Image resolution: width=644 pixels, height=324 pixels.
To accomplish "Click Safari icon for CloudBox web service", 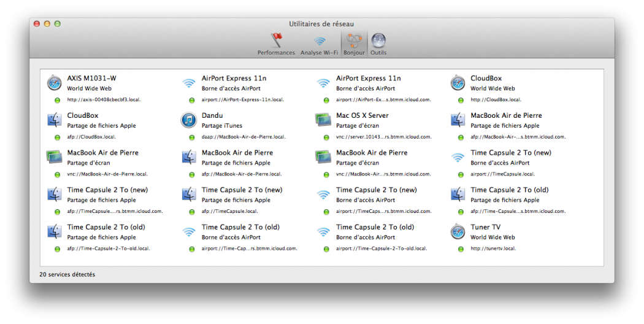I will pos(458,83).
